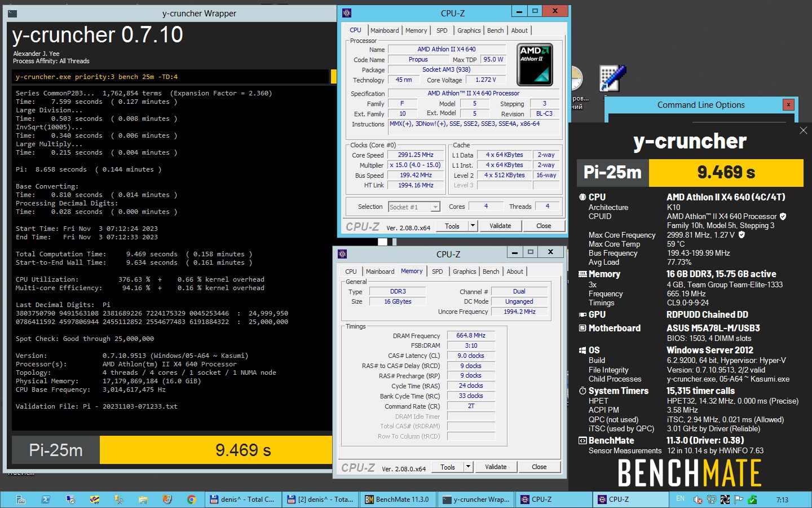Click the yellow 9.469 s bar in BenchMate panel
Viewport: 812px width, 508px height.
[726, 172]
